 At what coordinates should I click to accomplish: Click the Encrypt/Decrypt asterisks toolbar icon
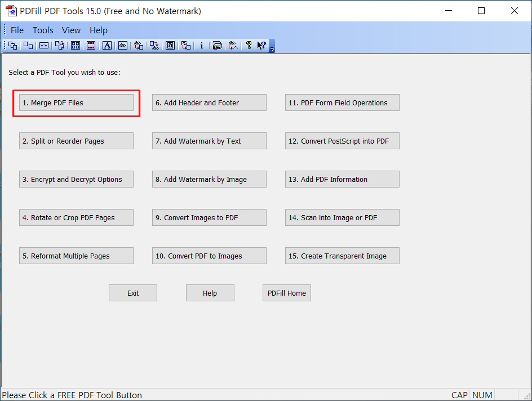click(44, 46)
